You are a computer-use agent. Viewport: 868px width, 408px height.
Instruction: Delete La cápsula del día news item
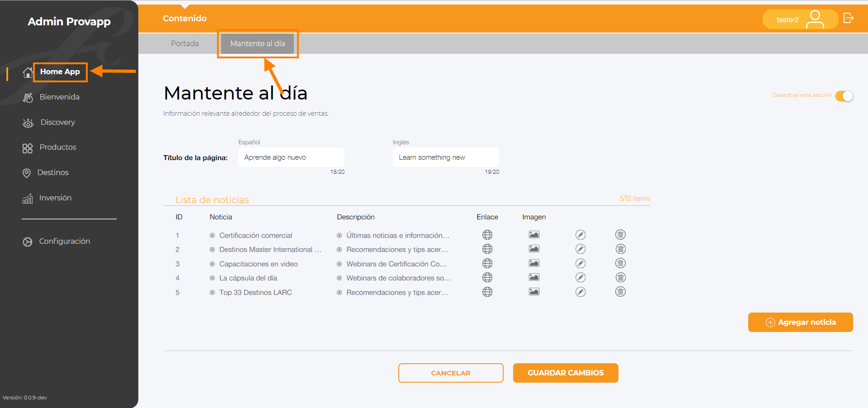[x=621, y=277]
